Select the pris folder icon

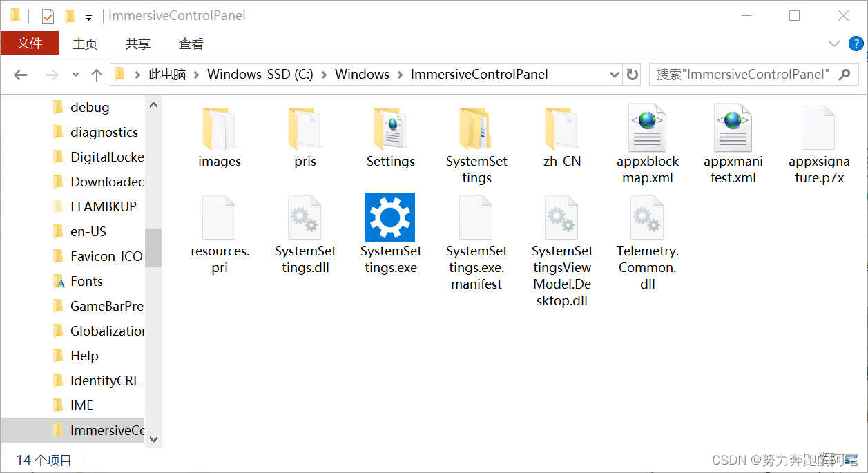tap(305, 129)
